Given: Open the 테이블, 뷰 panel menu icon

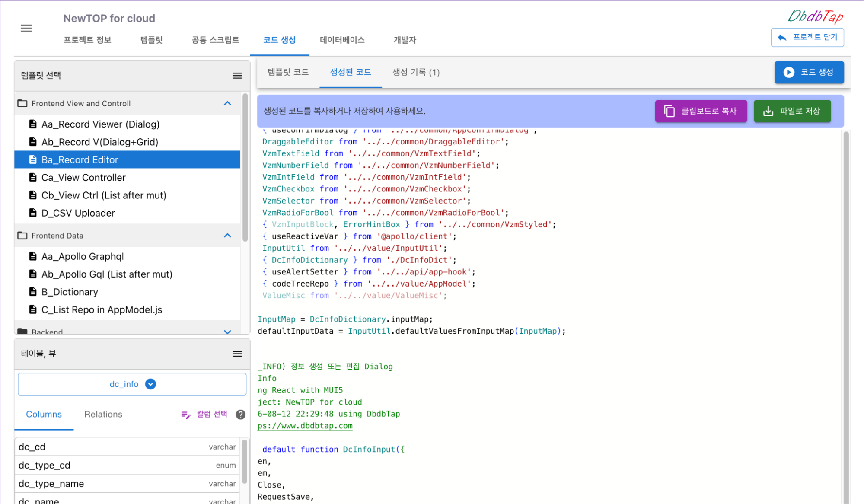Looking at the screenshot, I should (237, 354).
